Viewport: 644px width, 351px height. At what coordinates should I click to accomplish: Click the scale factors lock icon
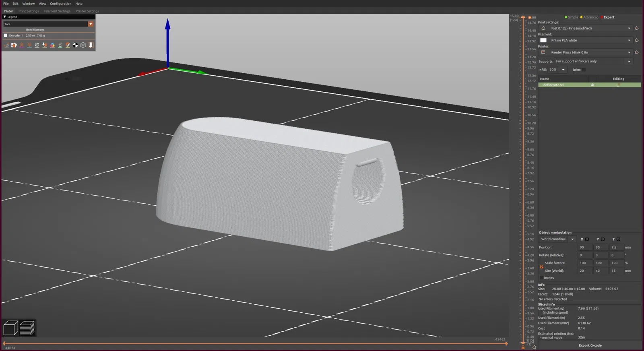click(541, 266)
